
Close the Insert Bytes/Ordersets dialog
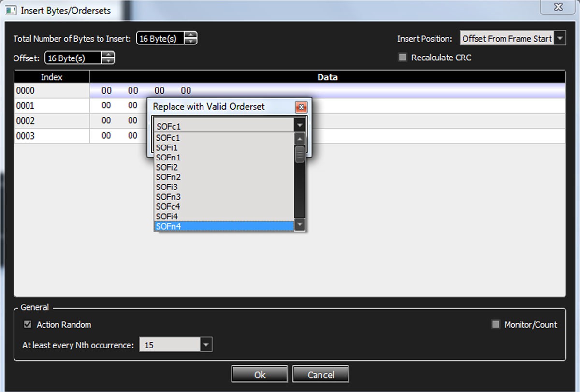click(559, 7)
